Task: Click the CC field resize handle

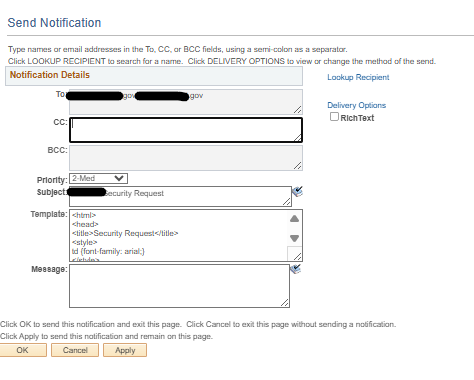Action: [298, 137]
